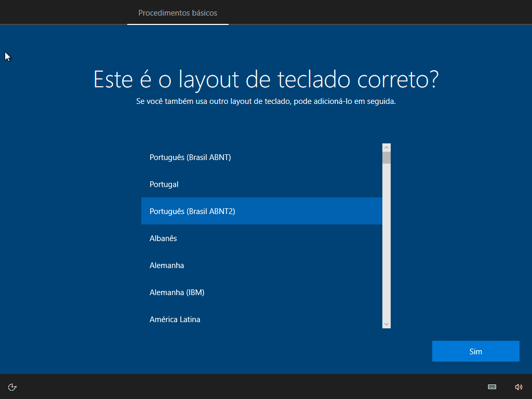Select Português (Brasil ABNT2) layout
The width and height of the screenshot is (532, 399).
pyautogui.click(x=262, y=211)
